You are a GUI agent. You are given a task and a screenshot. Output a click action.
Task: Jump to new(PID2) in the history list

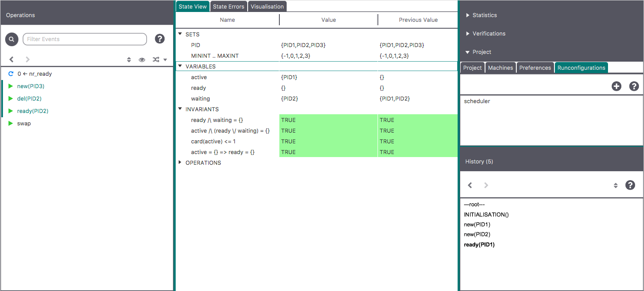(x=477, y=235)
